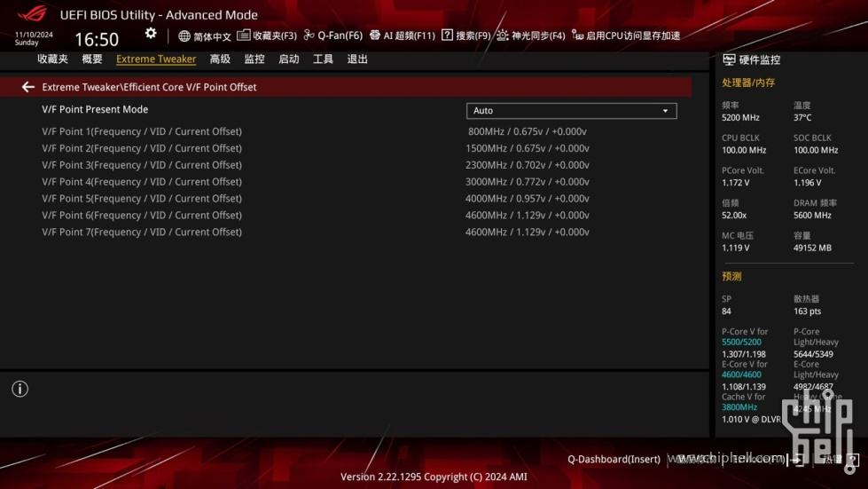
Task: Click the SP 84 prediction value
Action: point(726,312)
